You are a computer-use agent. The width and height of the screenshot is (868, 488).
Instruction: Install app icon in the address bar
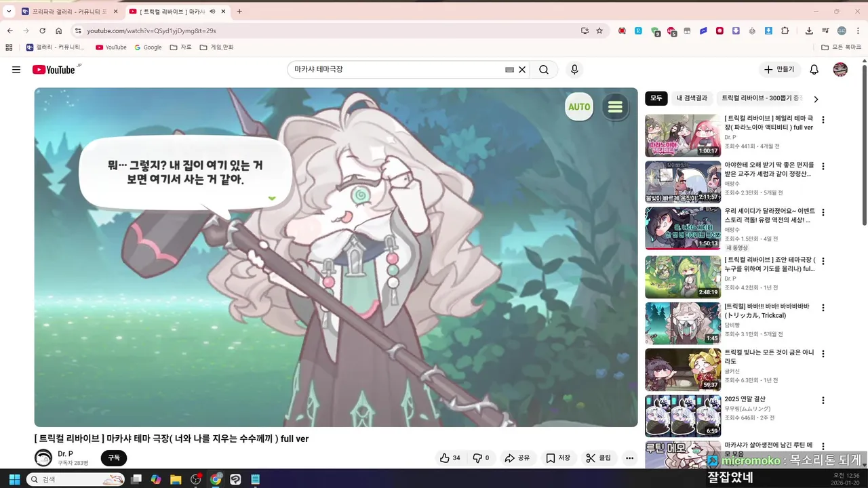pyautogui.click(x=585, y=30)
